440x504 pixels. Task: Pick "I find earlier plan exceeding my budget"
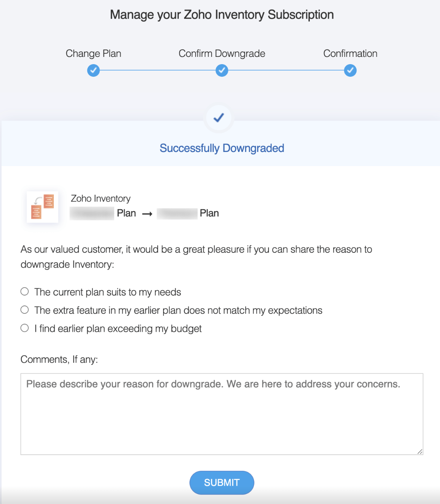point(25,328)
